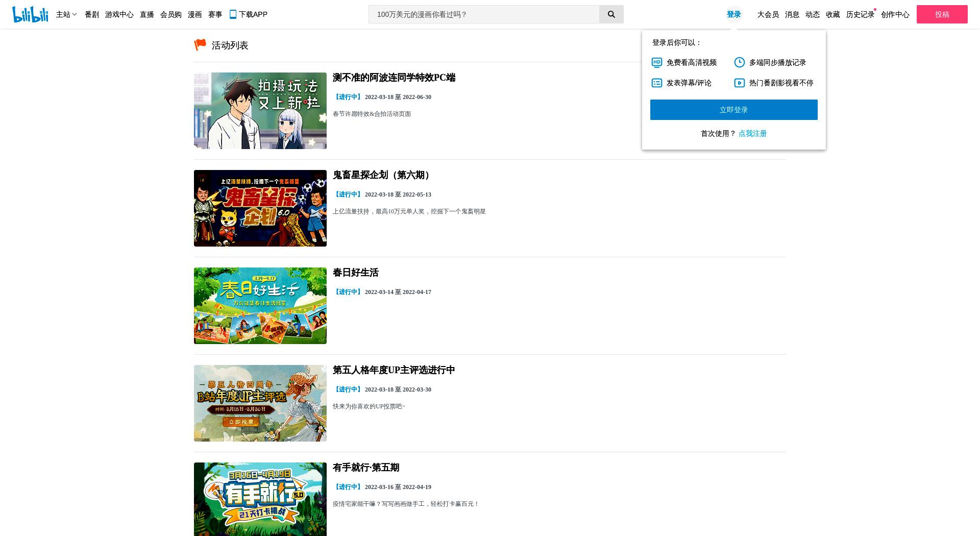
Task: Click text 春节许愿特效&合拍活动页面
Action: (372, 114)
